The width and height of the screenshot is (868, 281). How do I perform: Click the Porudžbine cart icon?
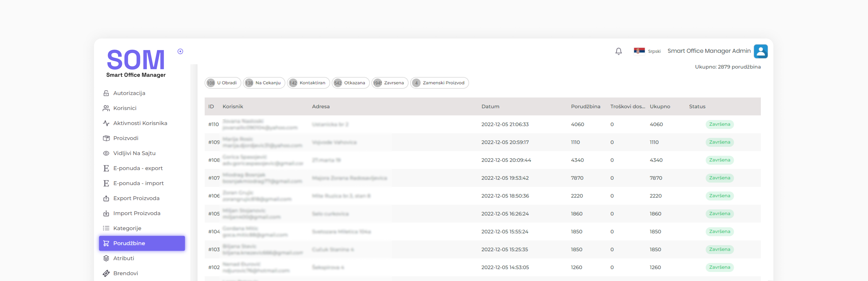tap(106, 243)
